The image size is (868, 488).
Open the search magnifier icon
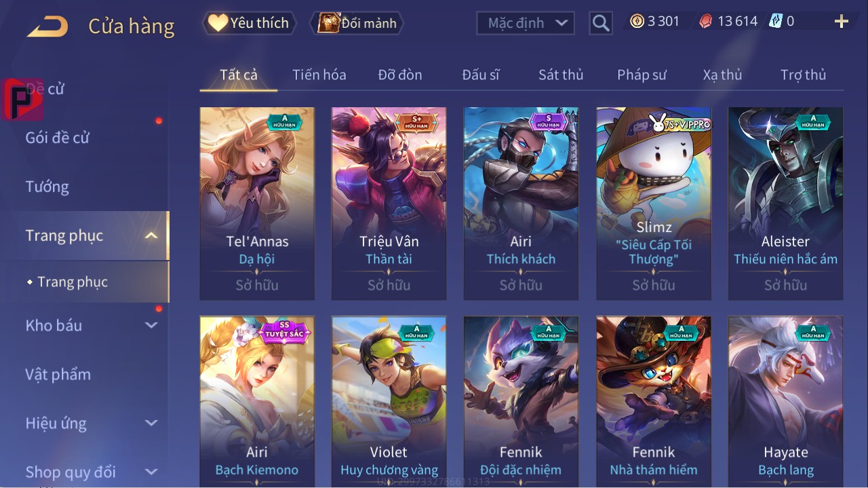[600, 23]
